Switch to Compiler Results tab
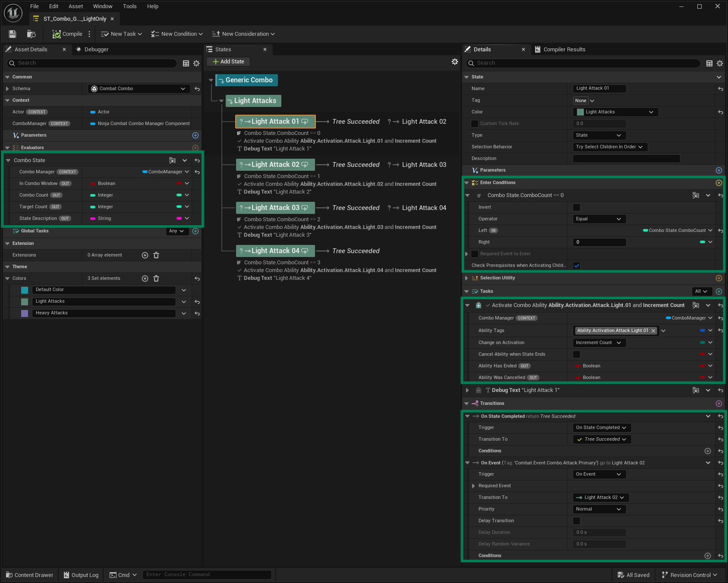 (560, 50)
